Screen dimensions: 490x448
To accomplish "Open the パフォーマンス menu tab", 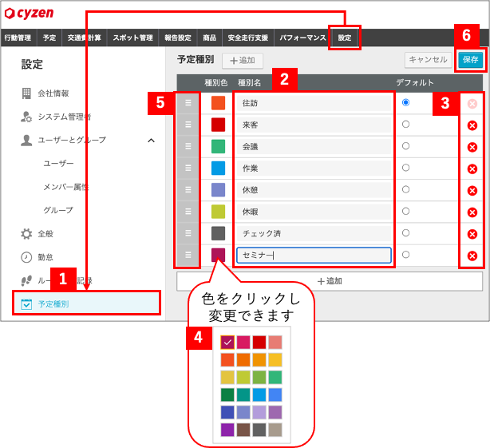I will [302, 38].
